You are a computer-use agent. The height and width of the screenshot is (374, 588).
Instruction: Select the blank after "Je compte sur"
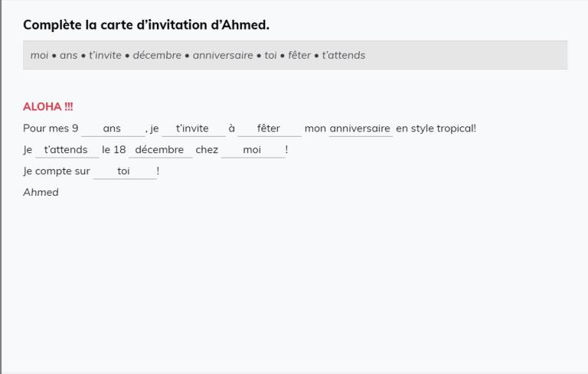click(x=124, y=171)
